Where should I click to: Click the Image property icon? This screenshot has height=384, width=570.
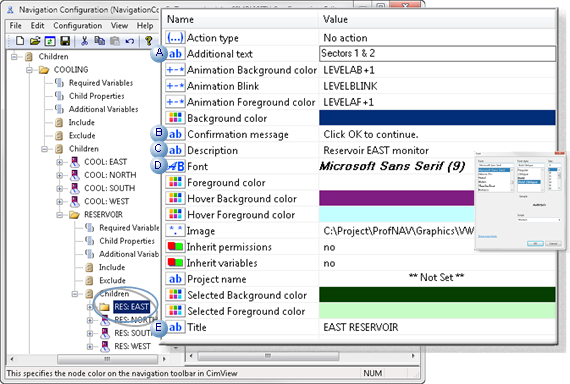coord(175,231)
